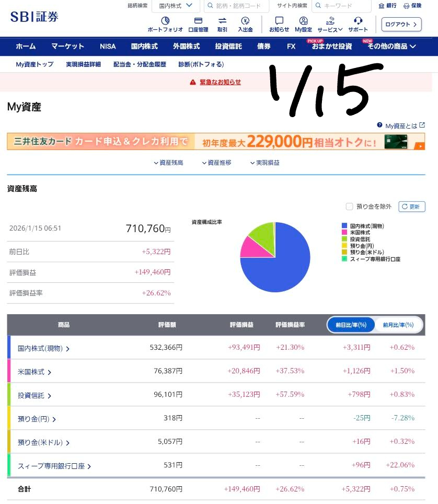Select the 前日比/率(%) toggle option
438x504 pixels.
coord(351,325)
